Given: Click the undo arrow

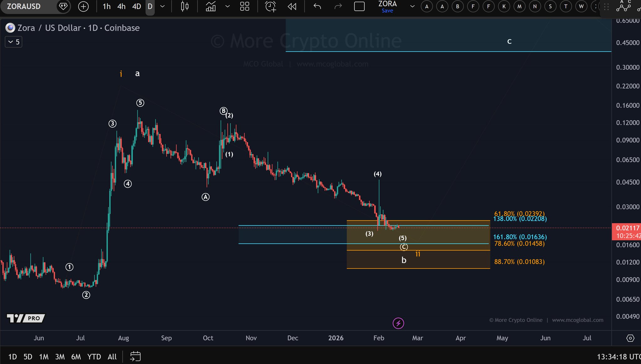Looking at the screenshot, I should point(317,6).
